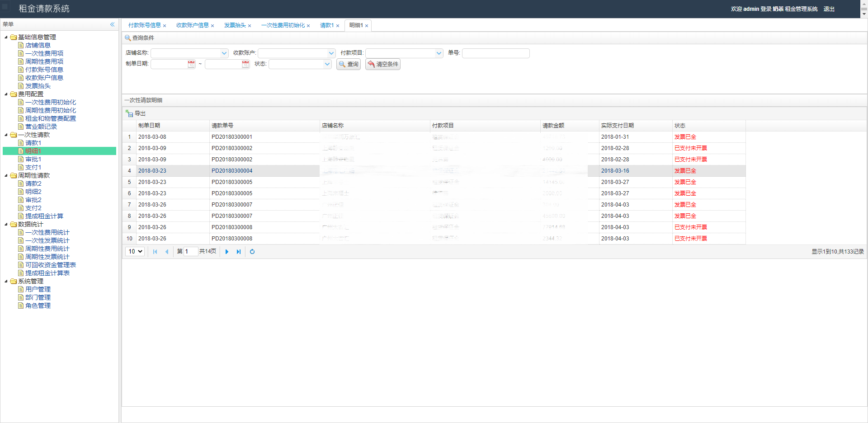The image size is (868, 423).
Task: Change the page size selector
Action: [135, 252]
